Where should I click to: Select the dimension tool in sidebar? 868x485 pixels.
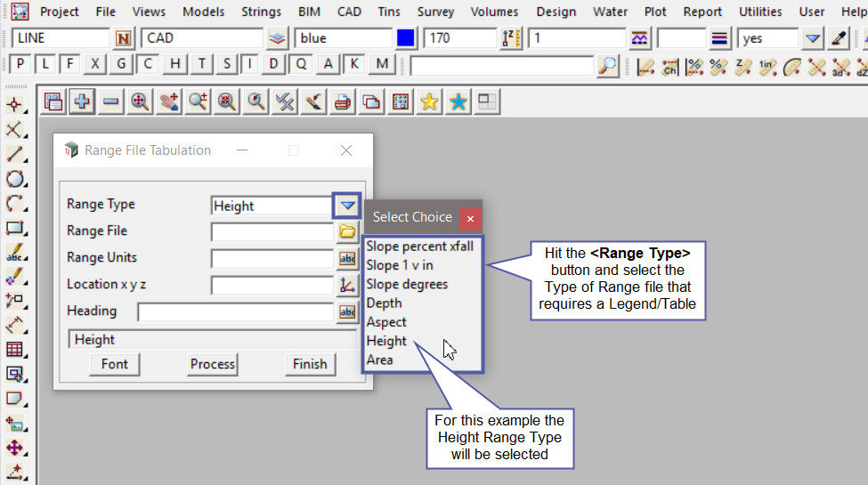[15, 326]
